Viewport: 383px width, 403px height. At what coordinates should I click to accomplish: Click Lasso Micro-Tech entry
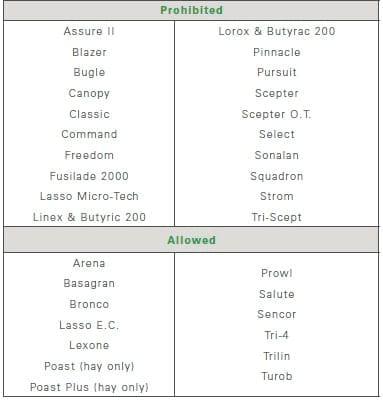point(89,196)
